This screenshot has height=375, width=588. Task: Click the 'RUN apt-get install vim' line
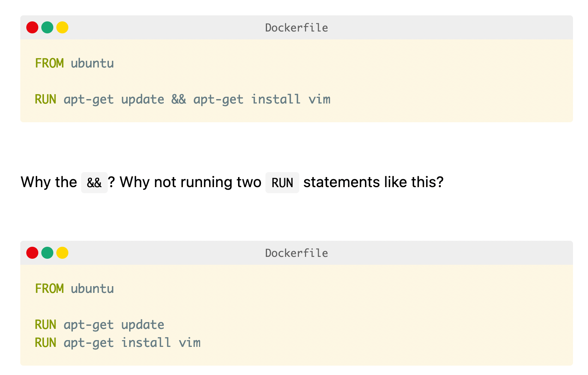tap(118, 343)
